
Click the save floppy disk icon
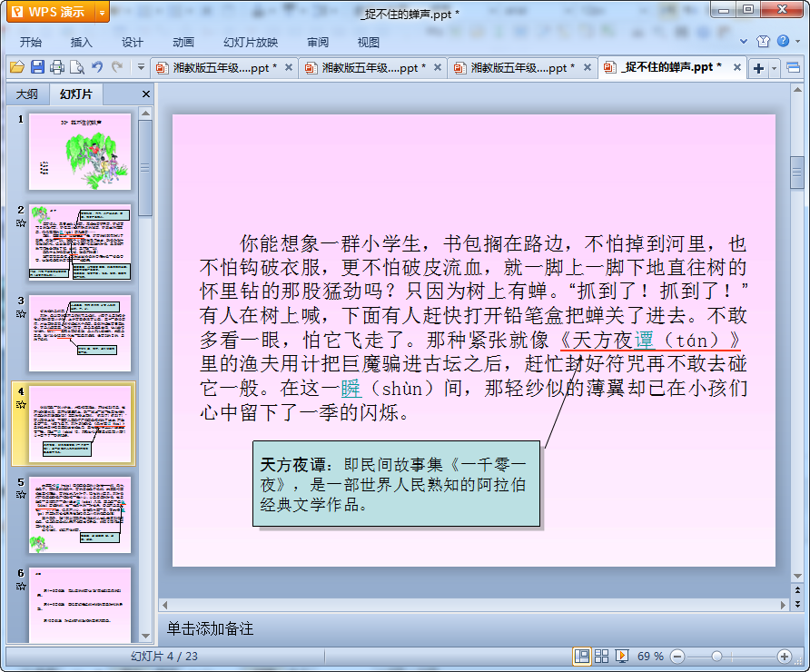click(x=37, y=67)
